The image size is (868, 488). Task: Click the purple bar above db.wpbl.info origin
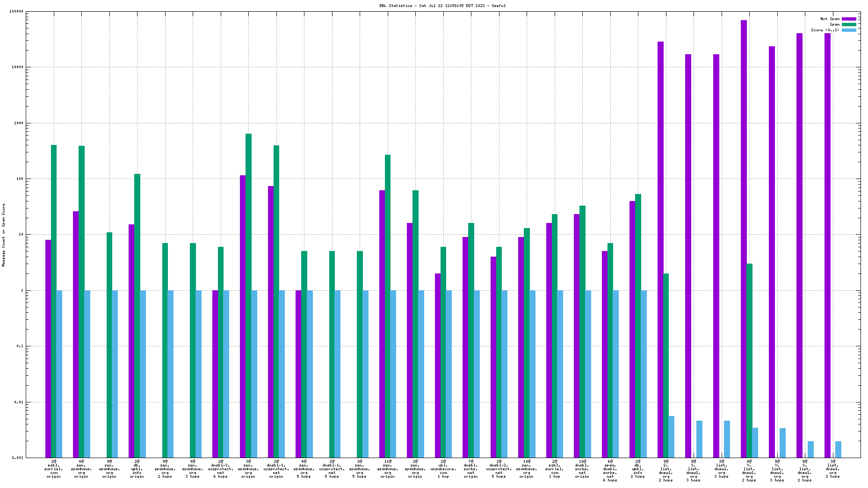pyautogui.click(x=131, y=341)
